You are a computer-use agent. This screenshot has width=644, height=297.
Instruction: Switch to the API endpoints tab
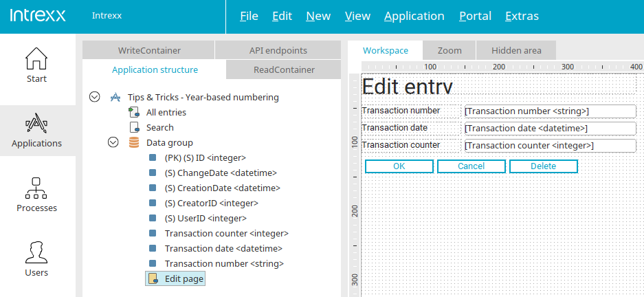[x=278, y=50]
